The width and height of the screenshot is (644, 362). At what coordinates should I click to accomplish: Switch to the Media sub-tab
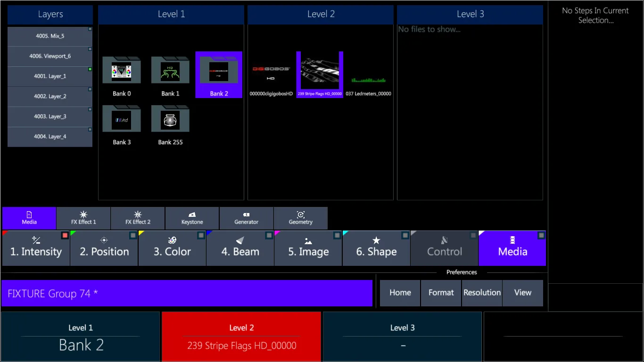point(29,218)
